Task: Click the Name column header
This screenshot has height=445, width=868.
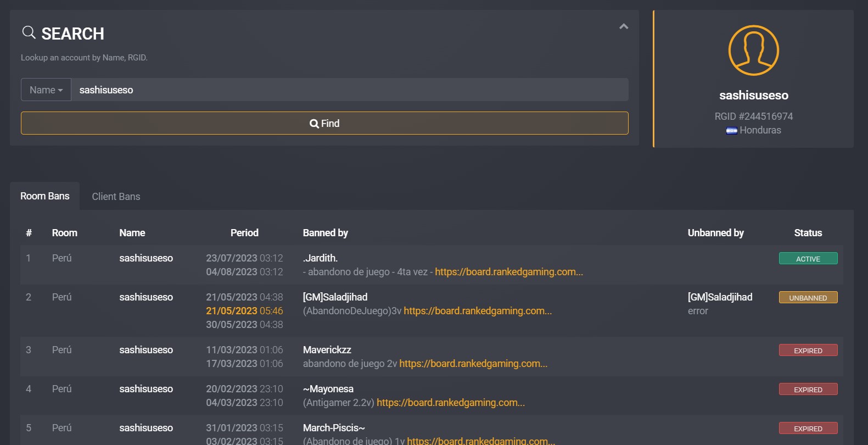Action: 132,233
